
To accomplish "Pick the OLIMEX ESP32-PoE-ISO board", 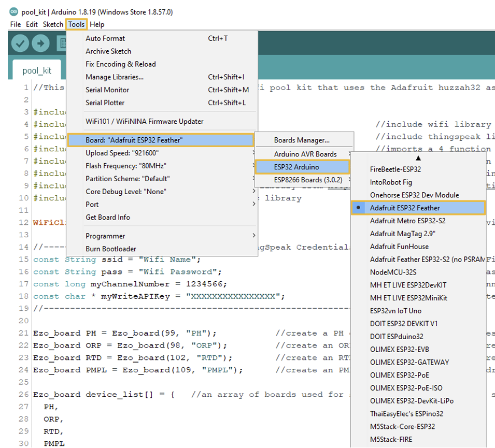I will 418,388.
